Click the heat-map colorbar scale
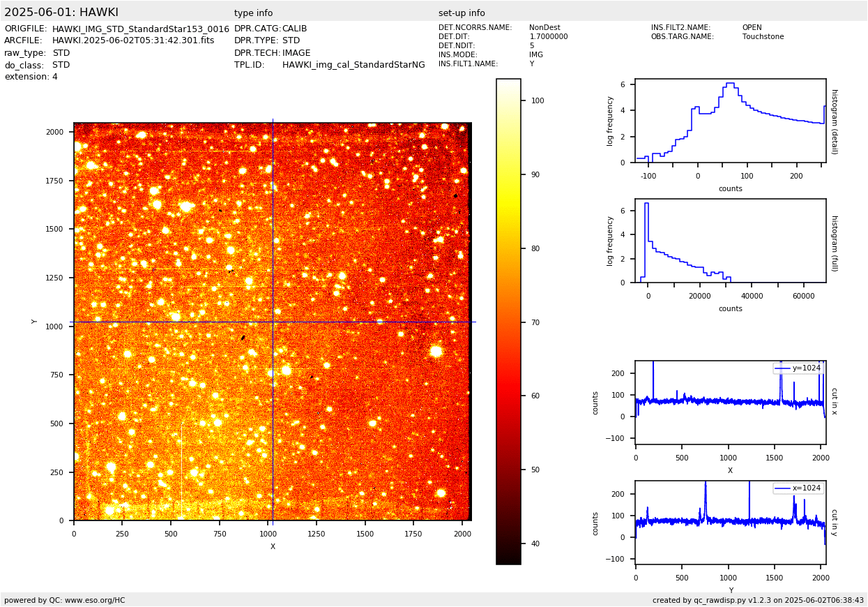Image resolution: width=868 pixels, height=607 pixels. point(508,321)
